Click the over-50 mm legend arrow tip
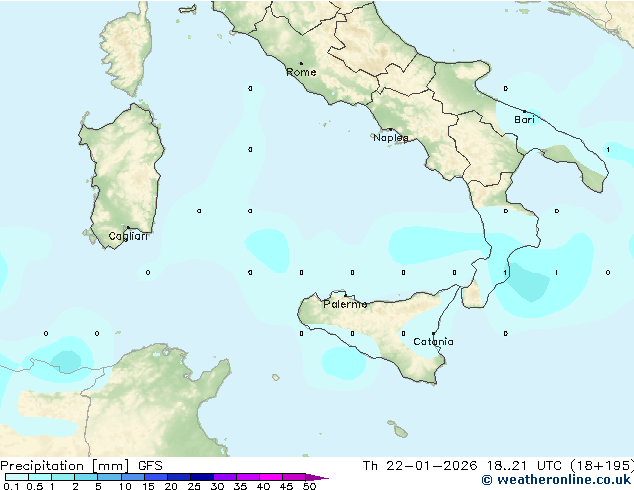The width and height of the screenshot is (634, 490). [317, 477]
